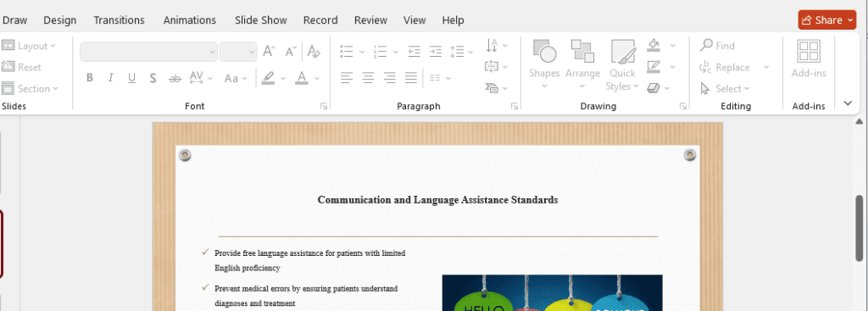Image resolution: width=868 pixels, height=311 pixels.
Task: Collapse the ribbon with the chevron
Action: (848, 103)
